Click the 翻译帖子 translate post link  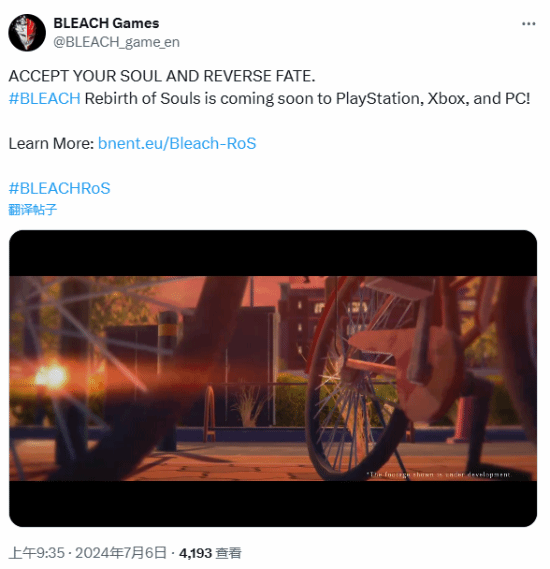click(33, 209)
